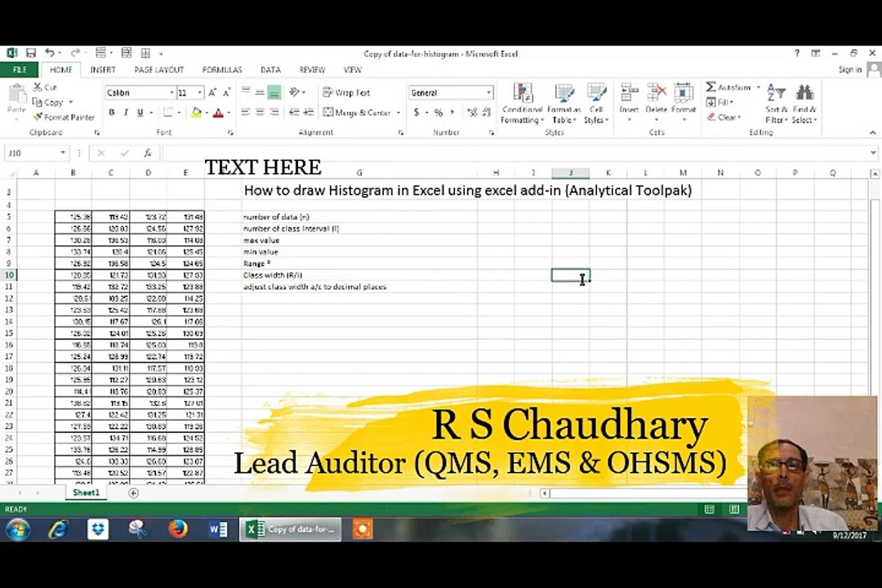882x588 pixels.
Task: Open Find & Select binoculars
Action: [x=804, y=104]
